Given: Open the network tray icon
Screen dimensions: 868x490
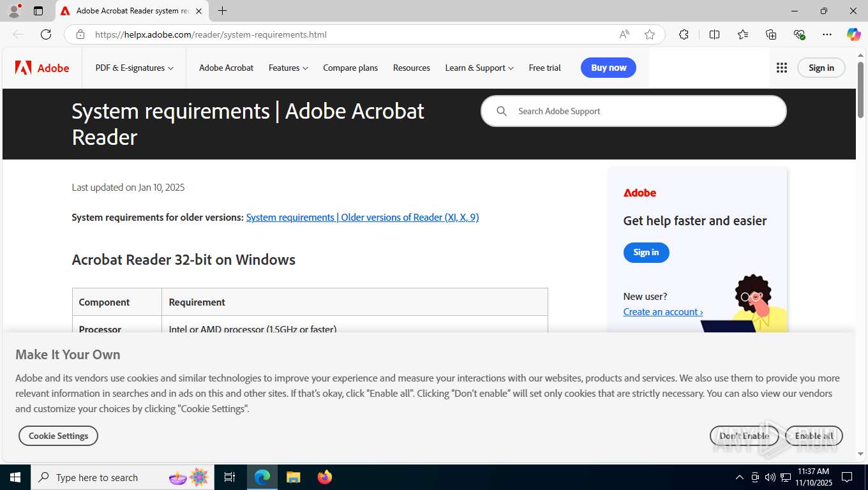Looking at the screenshot, I should tap(786, 477).
